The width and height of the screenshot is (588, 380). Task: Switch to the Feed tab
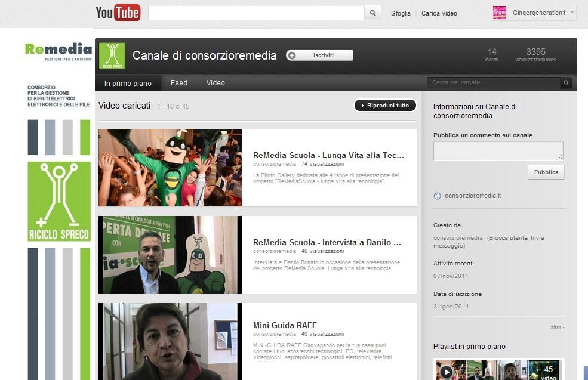click(x=179, y=83)
